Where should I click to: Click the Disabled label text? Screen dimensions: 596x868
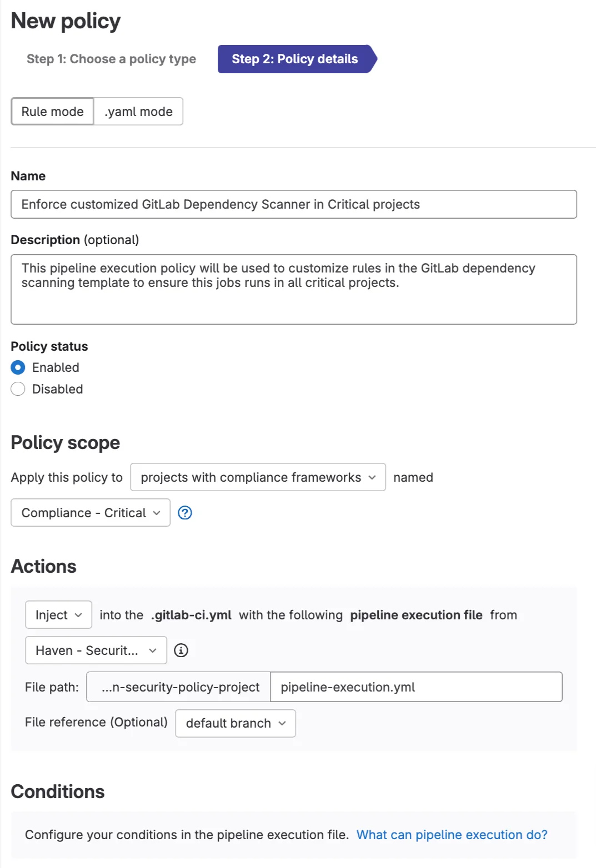pyautogui.click(x=57, y=389)
